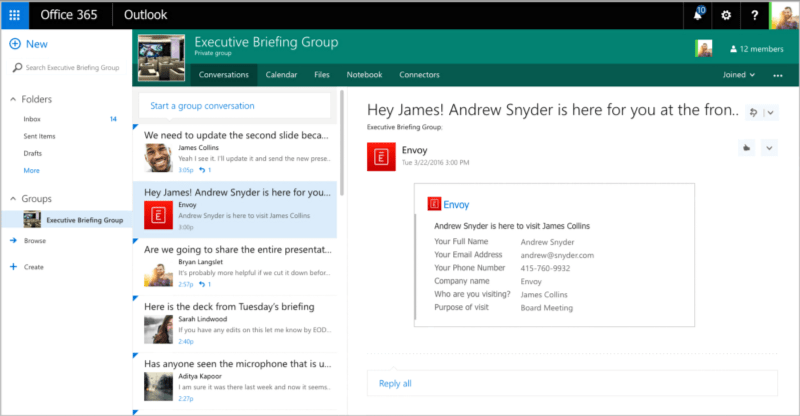Open the Drafts folder
The width and height of the screenshot is (800, 416).
[x=33, y=153]
